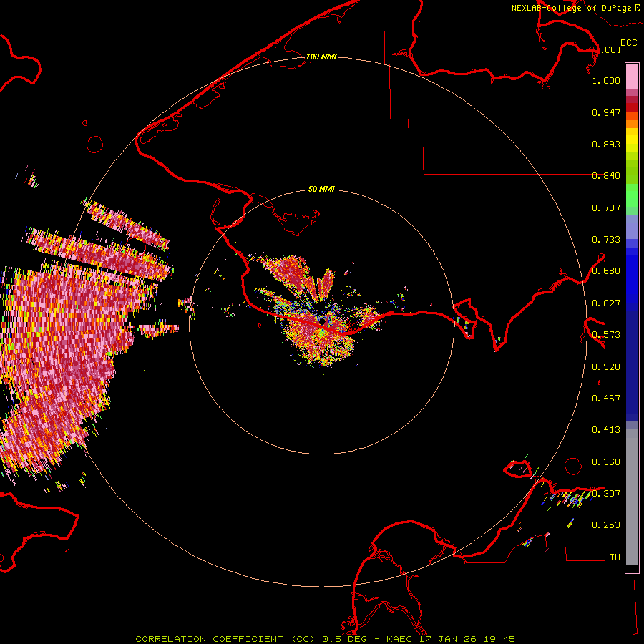Viewport: 644px width, 644px height.
Task: Click the 0.787 color scale value
Action: pos(606,208)
